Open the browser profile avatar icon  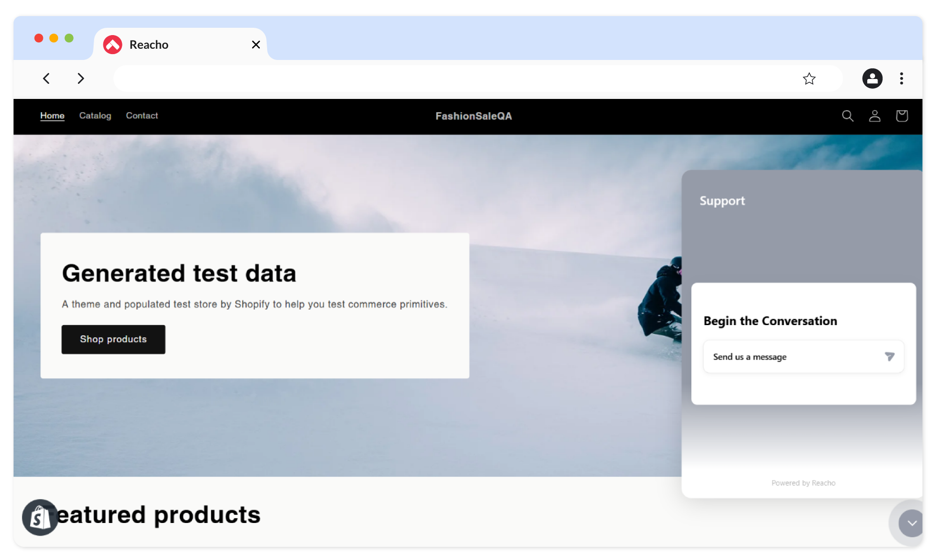[x=872, y=78]
